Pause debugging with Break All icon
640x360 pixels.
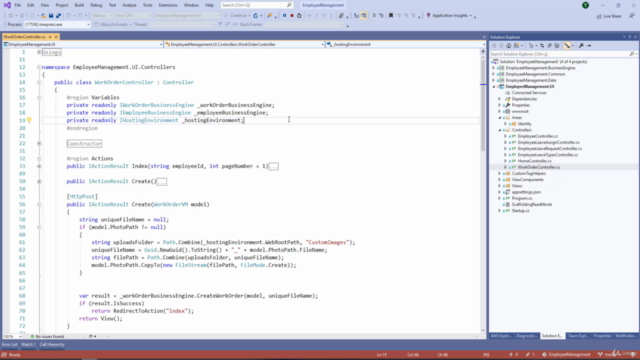(284, 16)
